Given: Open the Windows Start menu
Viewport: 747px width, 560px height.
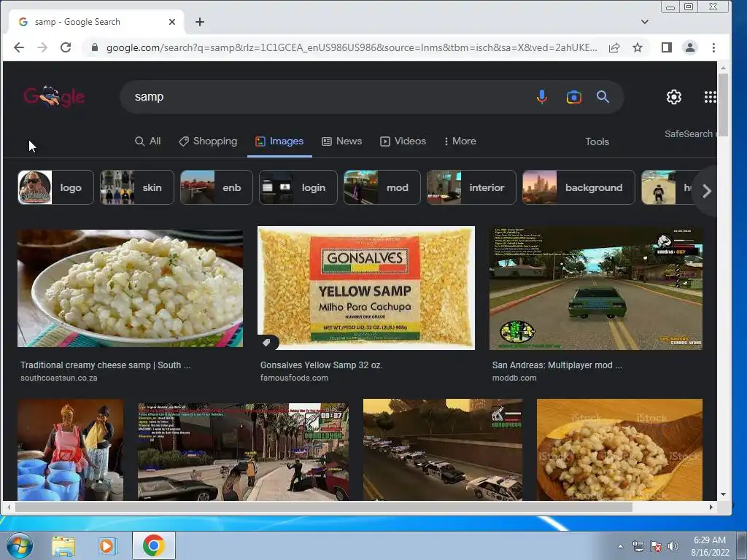Looking at the screenshot, I should (x=20, y=545).
